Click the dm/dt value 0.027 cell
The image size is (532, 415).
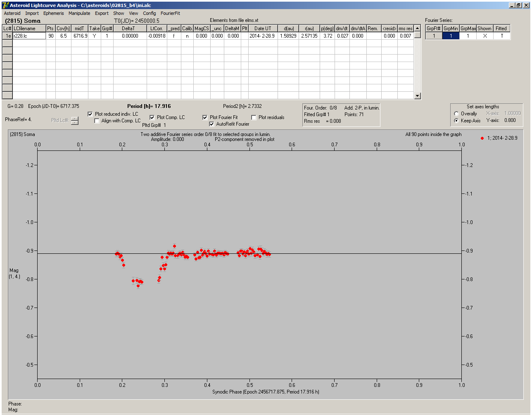click(342, 36)
